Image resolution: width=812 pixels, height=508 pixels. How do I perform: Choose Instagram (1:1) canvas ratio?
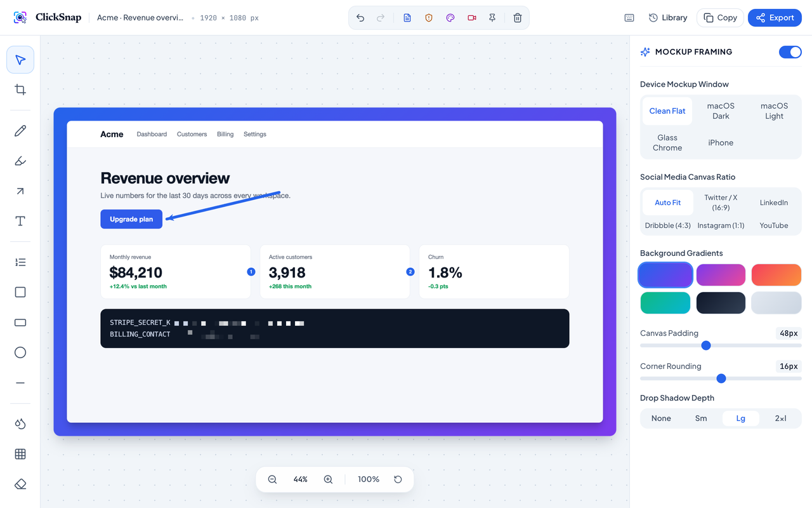pyautogui.click(x=721, y=225)
